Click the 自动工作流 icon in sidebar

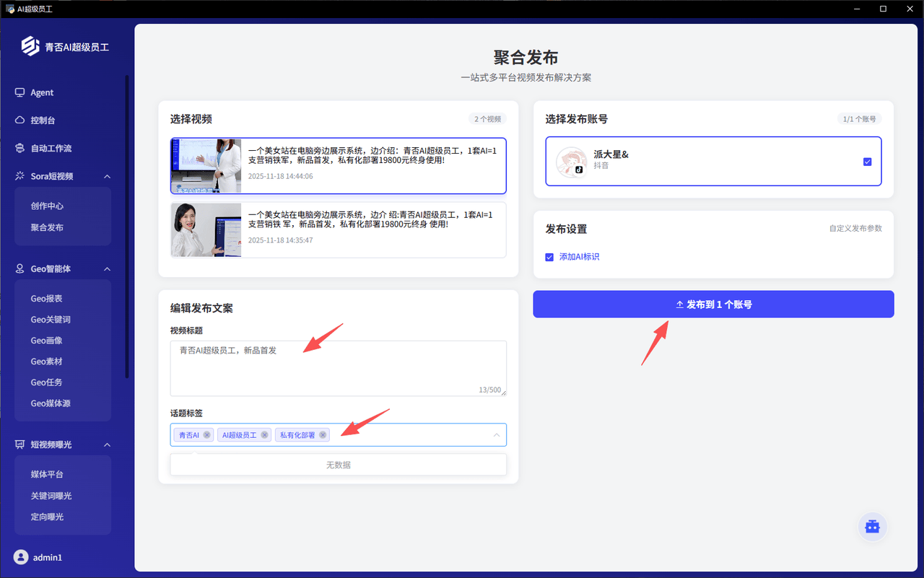click(x=20, y=148)
